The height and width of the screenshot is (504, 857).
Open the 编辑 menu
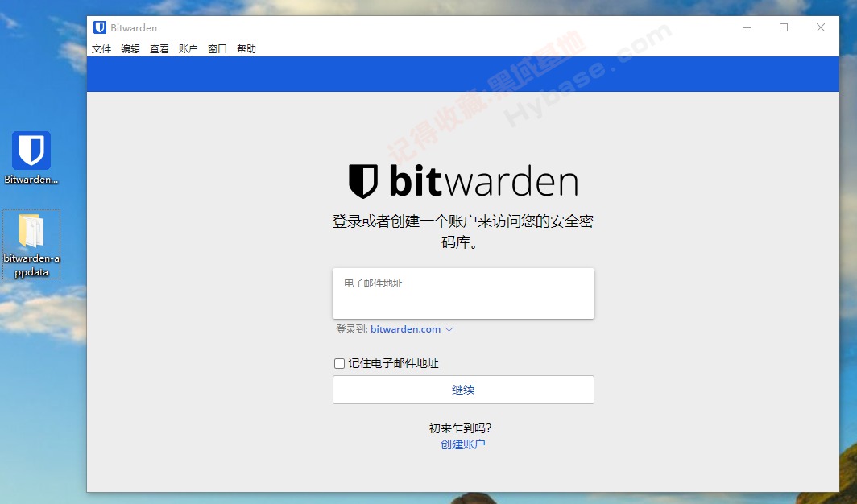(130, 48)
